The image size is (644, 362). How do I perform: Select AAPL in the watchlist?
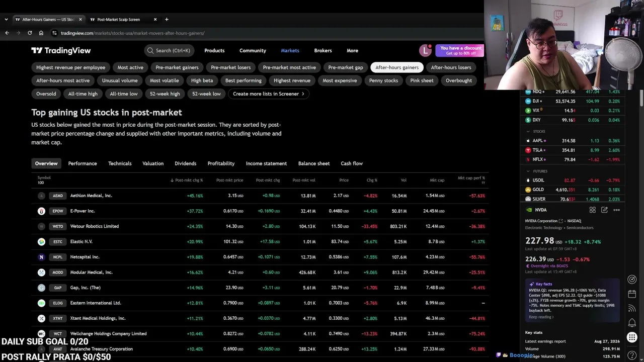tap(573, 141)
